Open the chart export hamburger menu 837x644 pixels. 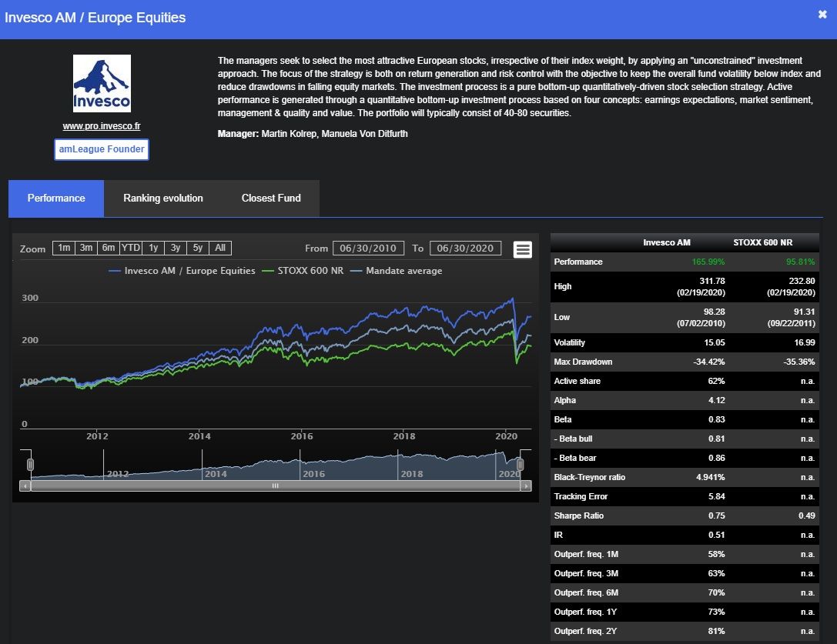tap(523, 249)
